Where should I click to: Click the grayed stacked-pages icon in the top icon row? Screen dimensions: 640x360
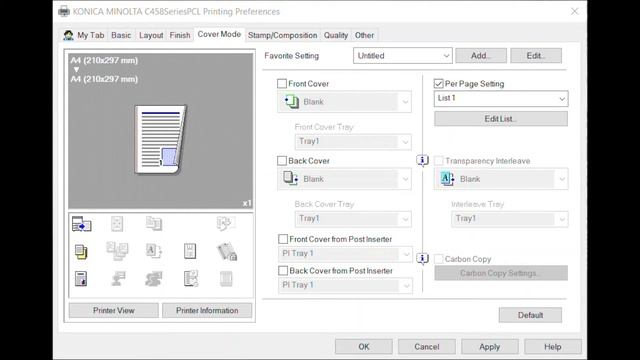coord(154,223)
